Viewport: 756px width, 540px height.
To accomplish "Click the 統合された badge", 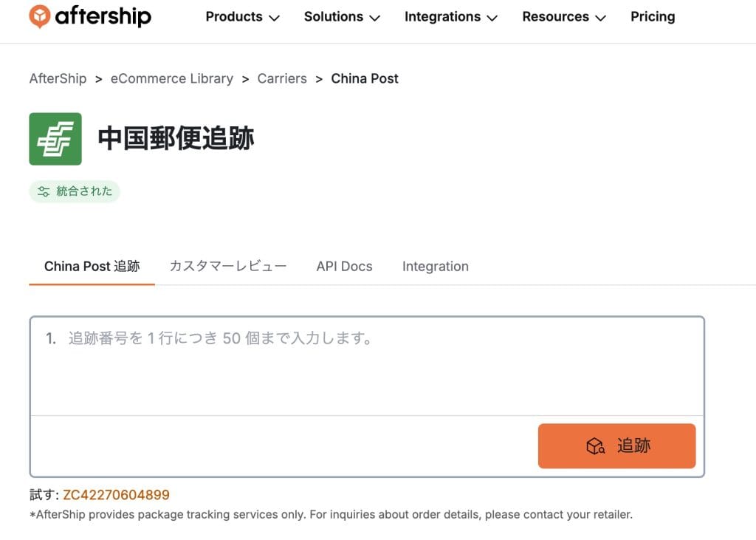I will [x=75, y=191].
